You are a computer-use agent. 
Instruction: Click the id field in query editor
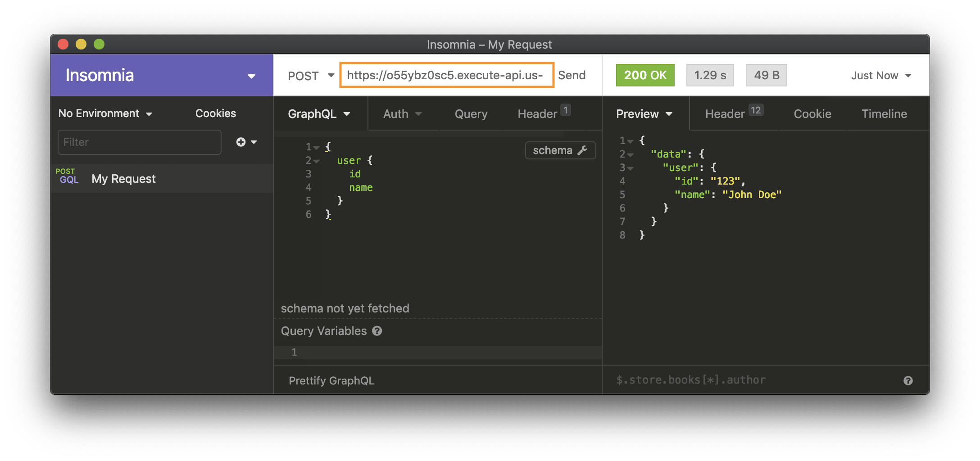[x=355, y=174]
